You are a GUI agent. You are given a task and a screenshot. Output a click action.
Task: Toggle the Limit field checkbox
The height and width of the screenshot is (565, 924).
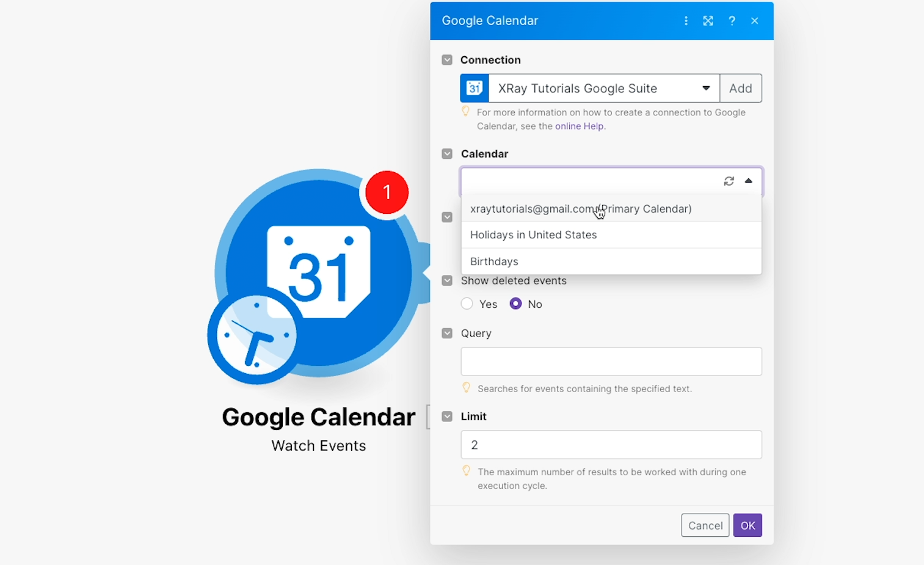point(447,416)
